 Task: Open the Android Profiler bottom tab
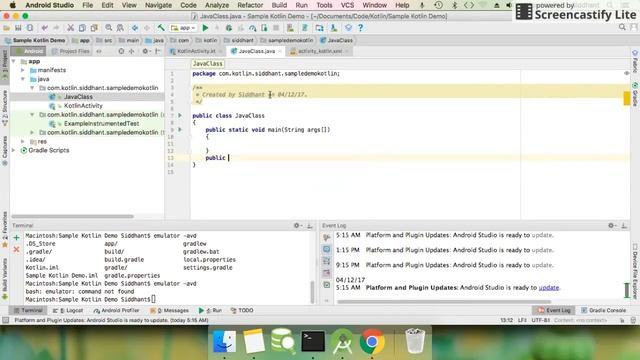[x=116, y=311]
